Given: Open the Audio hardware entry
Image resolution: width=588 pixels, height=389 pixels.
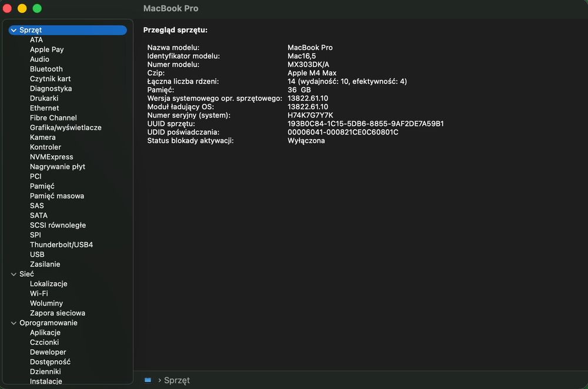Looking at the screenshot, I should (x=39, y=59).
